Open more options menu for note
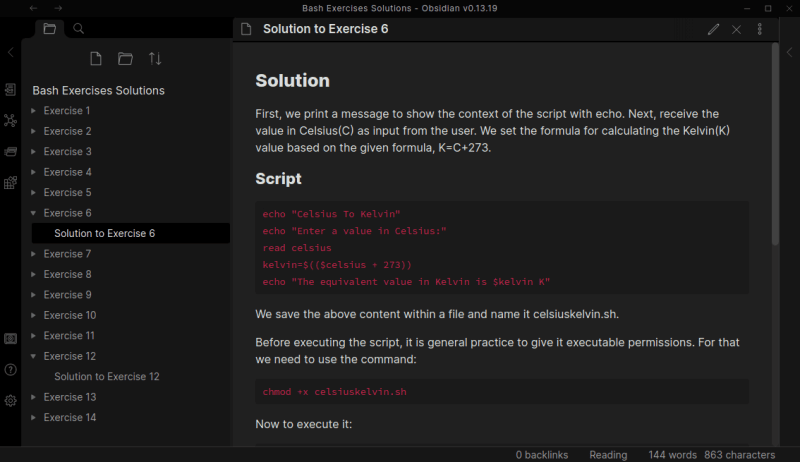The image size is (800, 462). (760, 29)
